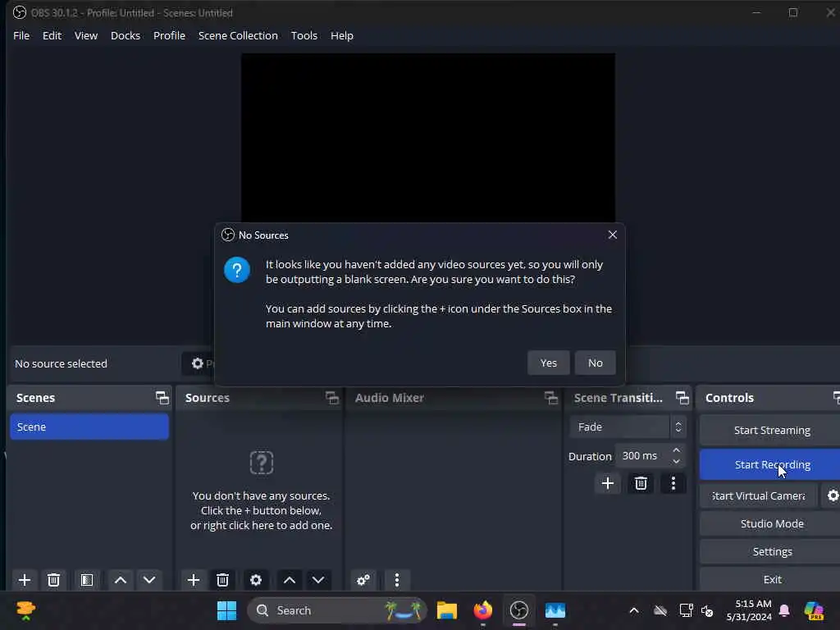
Task: Click the Exit button
Action: click(x=771, y=579)
